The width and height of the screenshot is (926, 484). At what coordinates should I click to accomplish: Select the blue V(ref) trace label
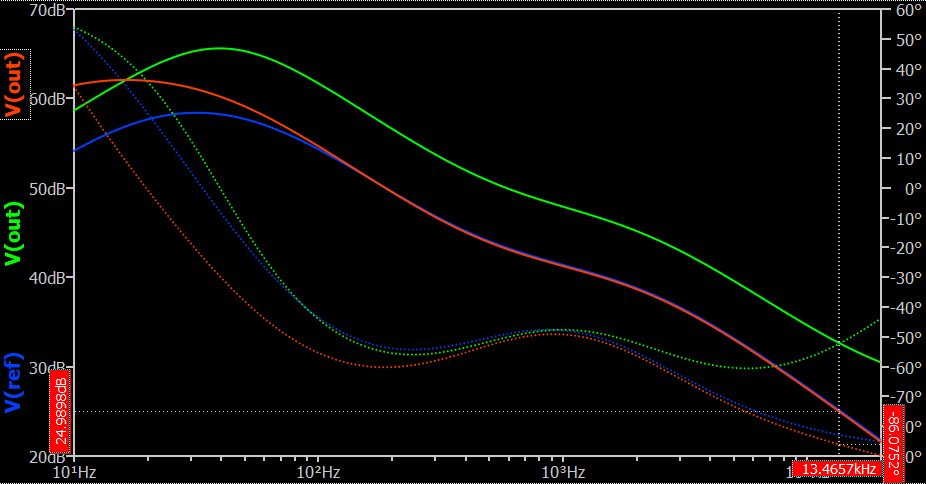pos(14,382)
